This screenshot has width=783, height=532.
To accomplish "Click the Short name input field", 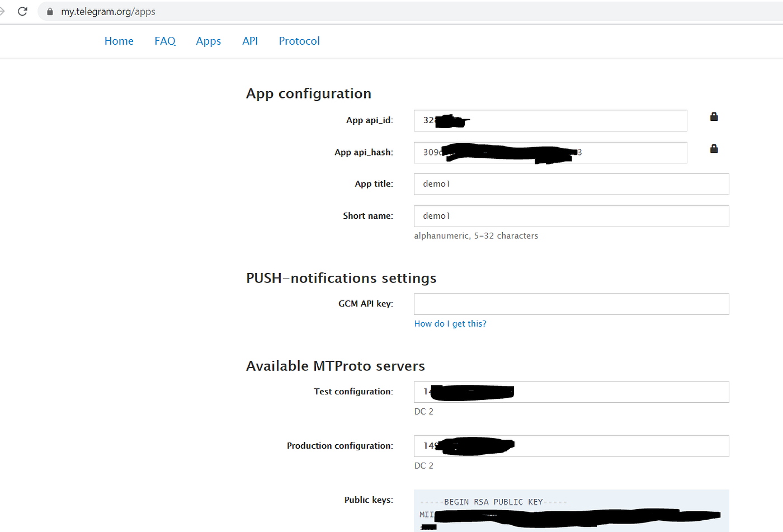I will tap(572, 216).
